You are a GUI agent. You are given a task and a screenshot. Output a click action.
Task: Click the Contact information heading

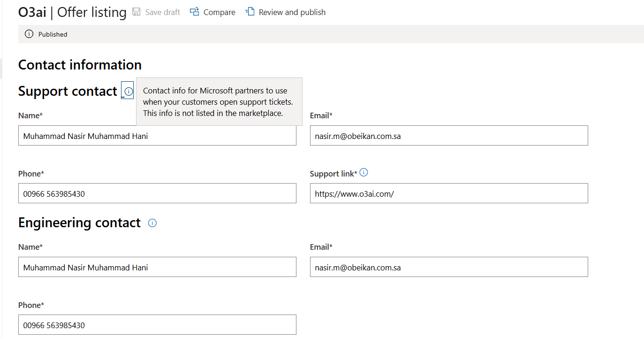click(80, 65)
